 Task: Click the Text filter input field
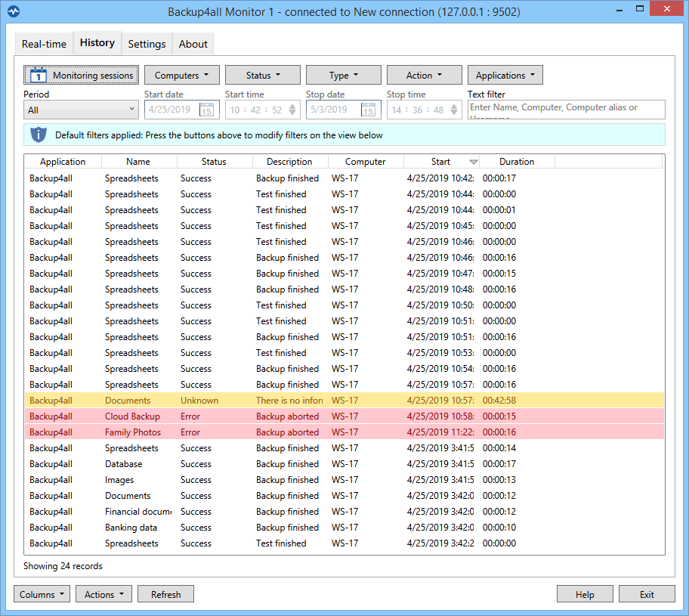pos(567,110)
